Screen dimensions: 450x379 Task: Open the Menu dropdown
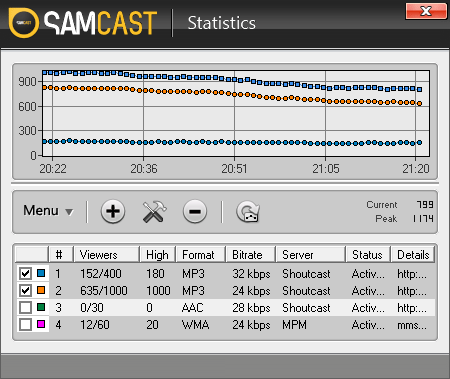(x=48, y=211)
